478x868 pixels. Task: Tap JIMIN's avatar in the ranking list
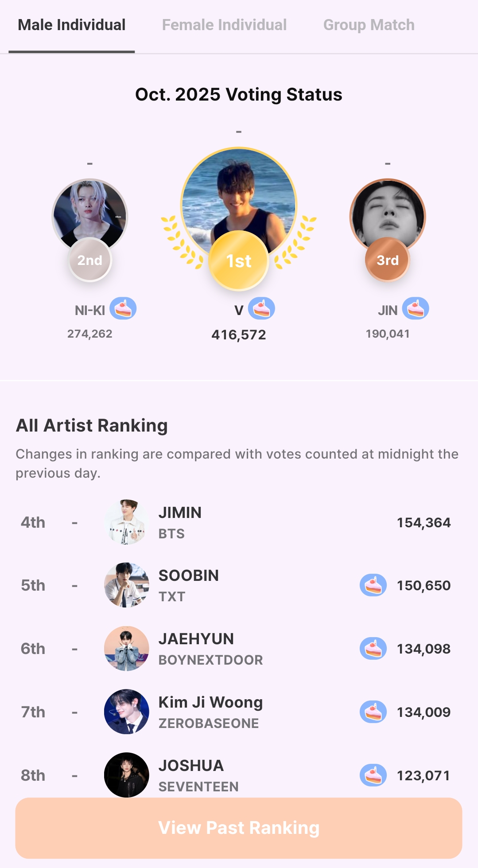click(126, 522)
